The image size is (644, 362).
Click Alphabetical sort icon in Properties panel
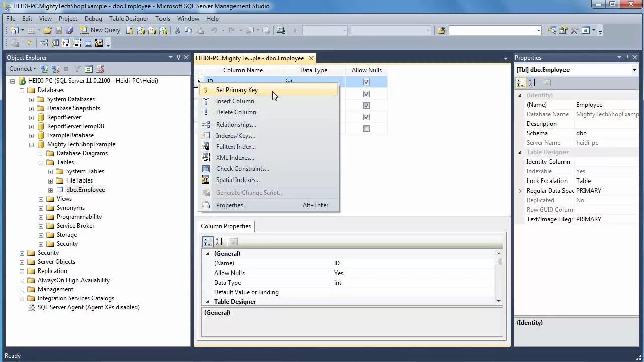tap(532, 83)
